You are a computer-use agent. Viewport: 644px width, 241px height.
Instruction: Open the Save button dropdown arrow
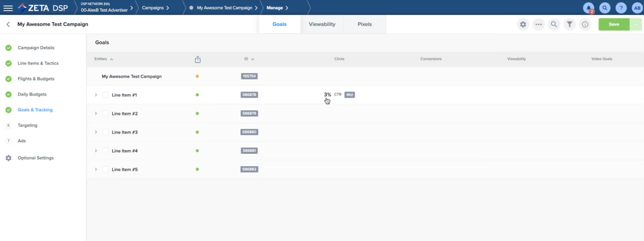click(636, 25)
